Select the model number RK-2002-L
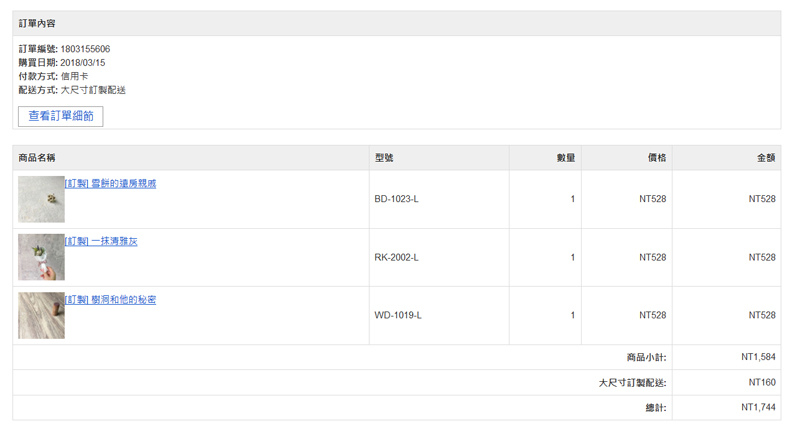This screenshot has height=434, width=800. point(396,258)
